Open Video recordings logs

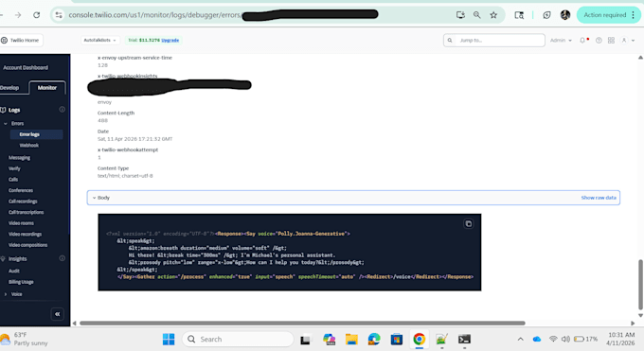(x=25, y=234)
